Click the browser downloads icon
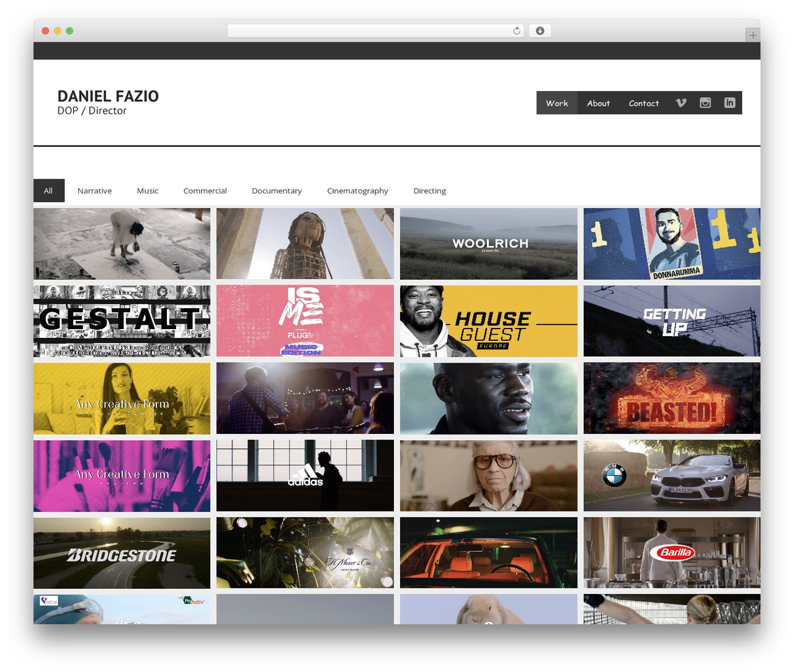 coord(540,31)
